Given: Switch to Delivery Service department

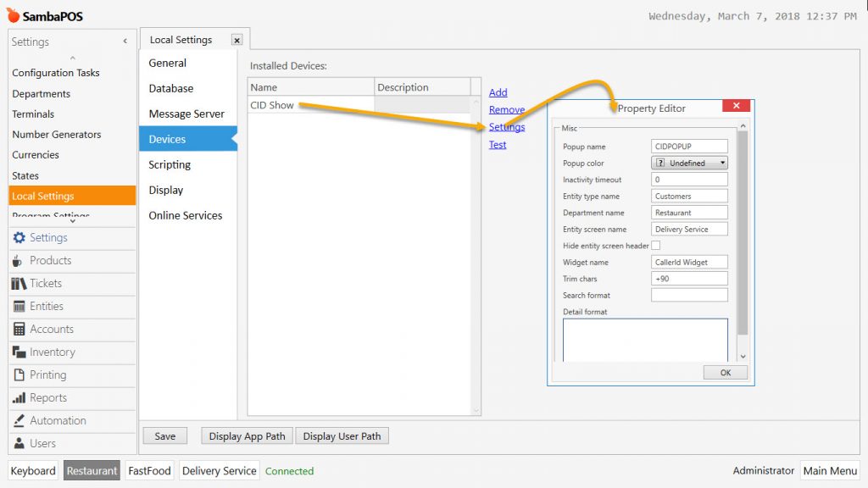Looking at the screenshot, I should pos(220,471).
